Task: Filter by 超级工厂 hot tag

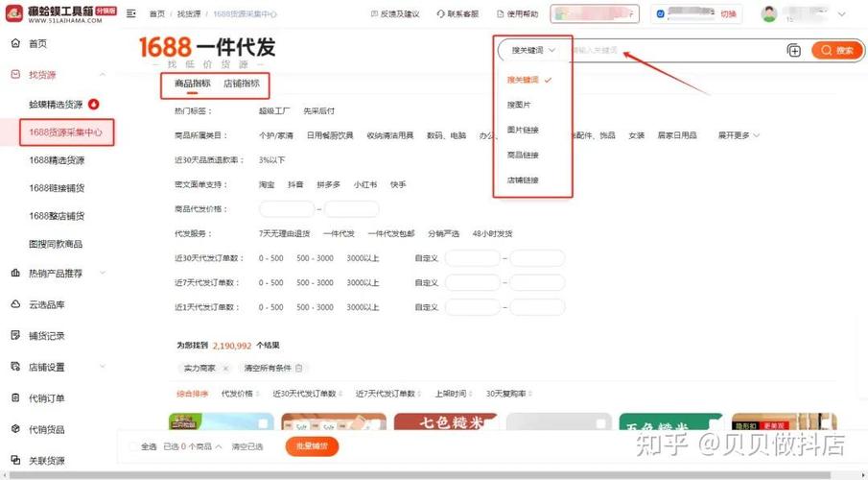Action: point(274,110)
